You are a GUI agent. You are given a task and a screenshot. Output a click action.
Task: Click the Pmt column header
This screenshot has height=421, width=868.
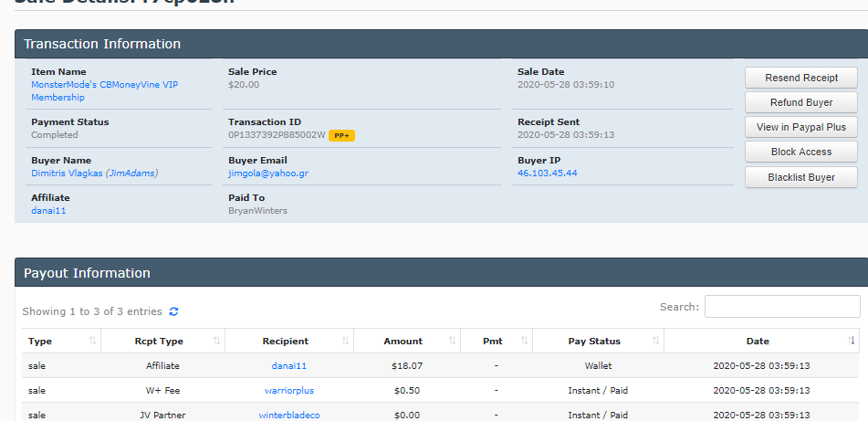point(496,341)
